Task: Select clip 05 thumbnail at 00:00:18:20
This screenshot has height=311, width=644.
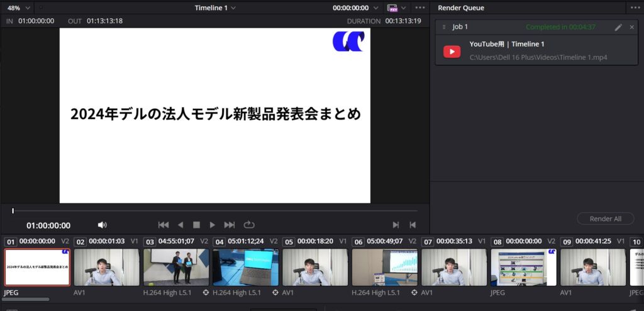Action: [315, 268]
